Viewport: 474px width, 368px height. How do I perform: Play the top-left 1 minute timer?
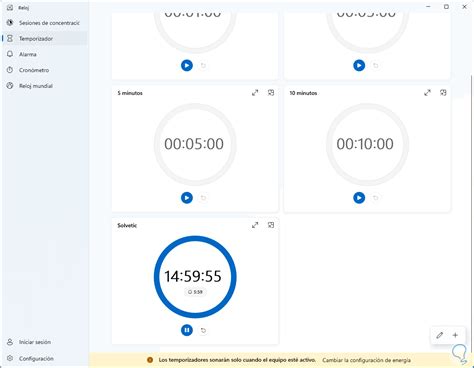[x=187, y=65]
